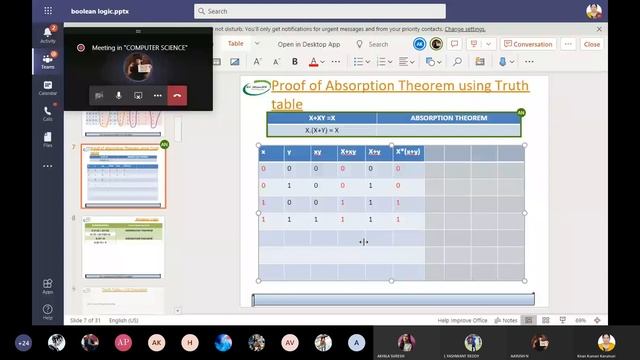Open the Teams section in the sidebar

coord(48,61)
